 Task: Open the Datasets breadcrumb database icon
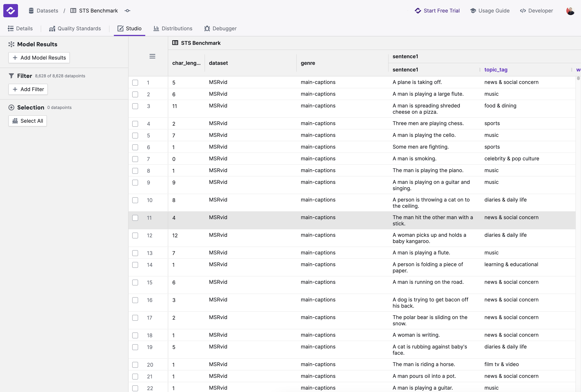pyautogui.click(x=31, y=10)
